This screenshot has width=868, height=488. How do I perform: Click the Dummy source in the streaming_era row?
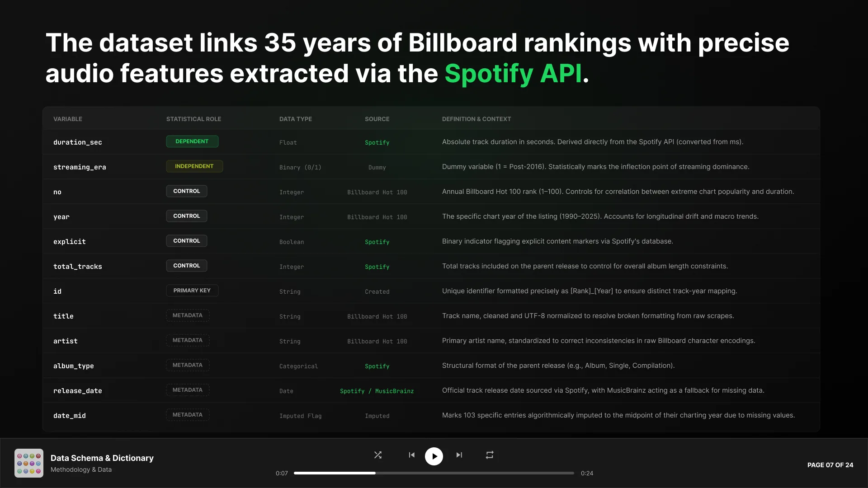tap(377, 167)
